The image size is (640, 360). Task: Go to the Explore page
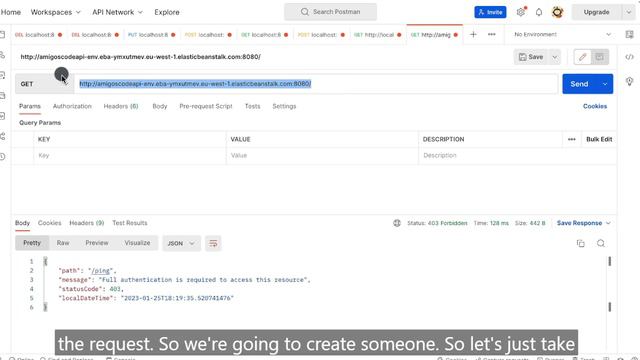pos(167,12)
